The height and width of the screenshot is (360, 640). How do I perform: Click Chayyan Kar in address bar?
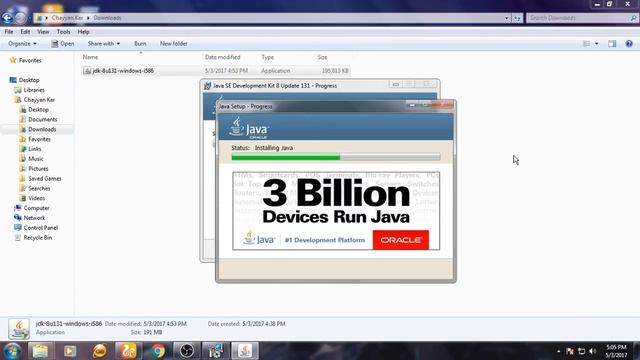pyautogui.click(x=67, y=18)
